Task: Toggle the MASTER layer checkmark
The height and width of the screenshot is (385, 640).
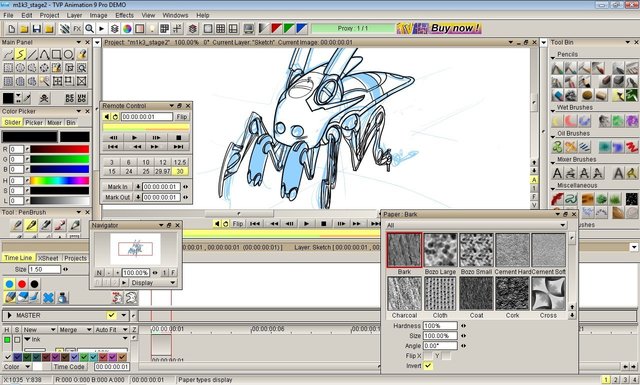Action: (111, 315)
